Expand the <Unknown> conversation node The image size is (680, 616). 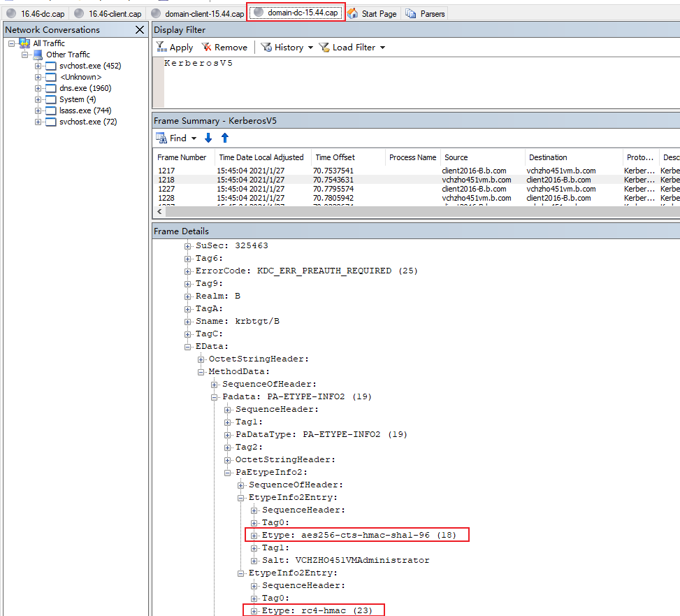[38, 77]
